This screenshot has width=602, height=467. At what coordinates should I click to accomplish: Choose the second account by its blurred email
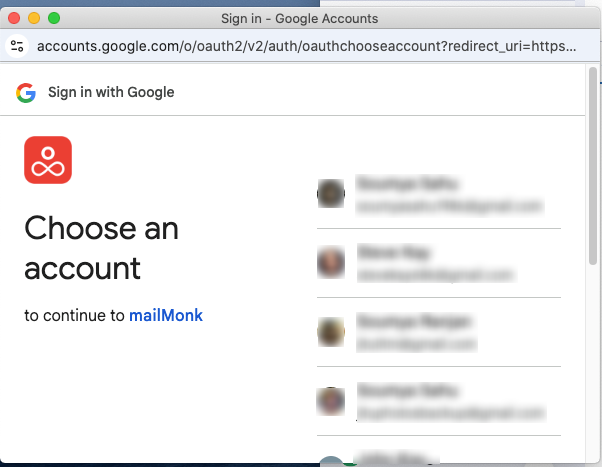coord(436,275)
